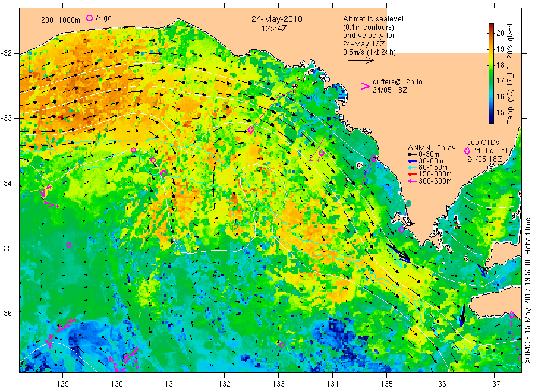Select seal CTD diamond near 133.8°E 33.5°S

point(322,153)
